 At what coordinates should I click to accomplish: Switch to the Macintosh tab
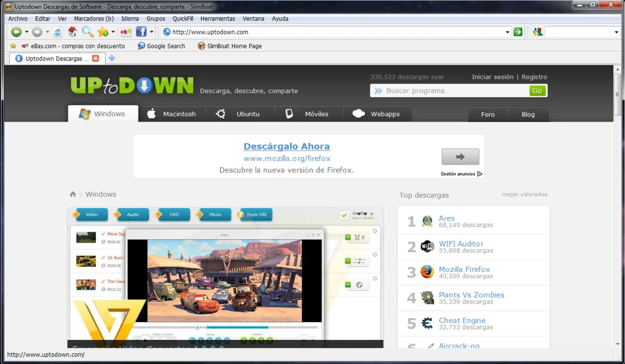[172, 114]
